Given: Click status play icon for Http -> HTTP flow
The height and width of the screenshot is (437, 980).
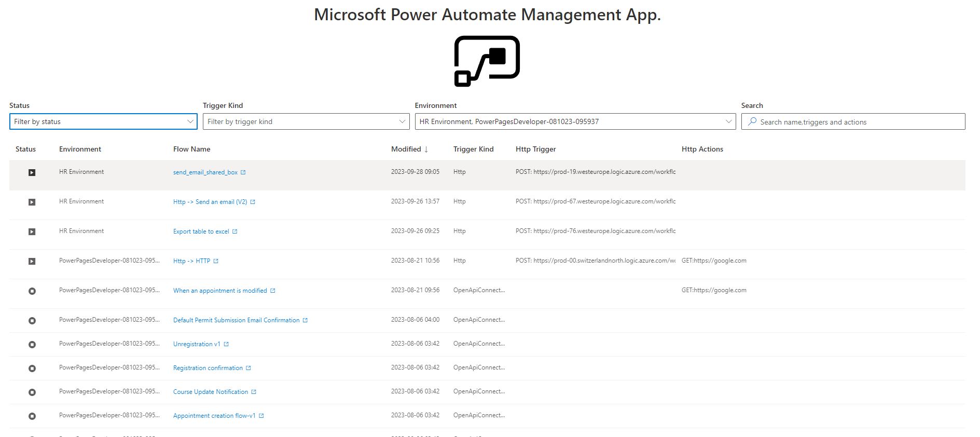Looking at the screenshot, I should point(32,261).
